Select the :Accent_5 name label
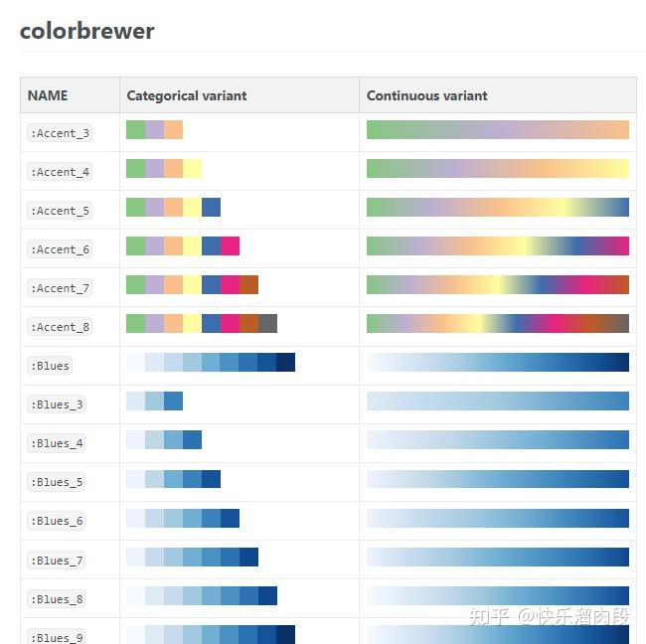Screen dimensions: 646x644 pos(61,211)
